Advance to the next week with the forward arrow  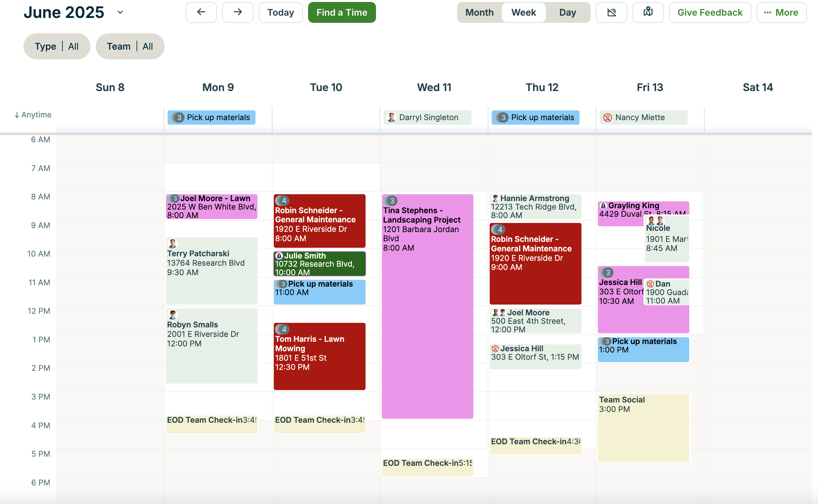click(x=237, y=12)
